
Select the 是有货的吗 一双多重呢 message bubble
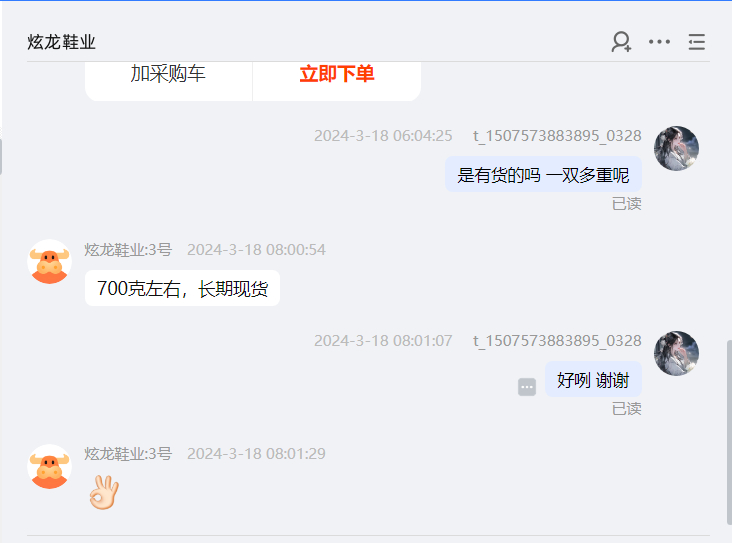tap(543, 175)
